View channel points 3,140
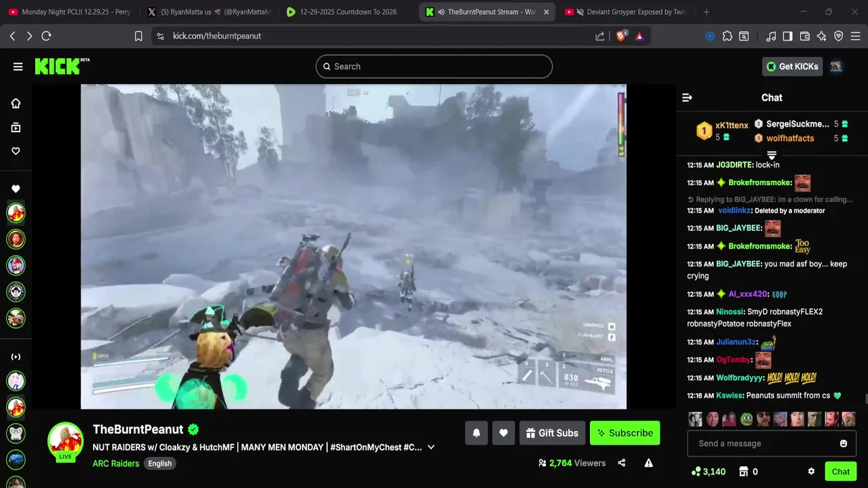The height and width of the screenshot is (488, 868). pyautogui.click(x=708, y=472)
